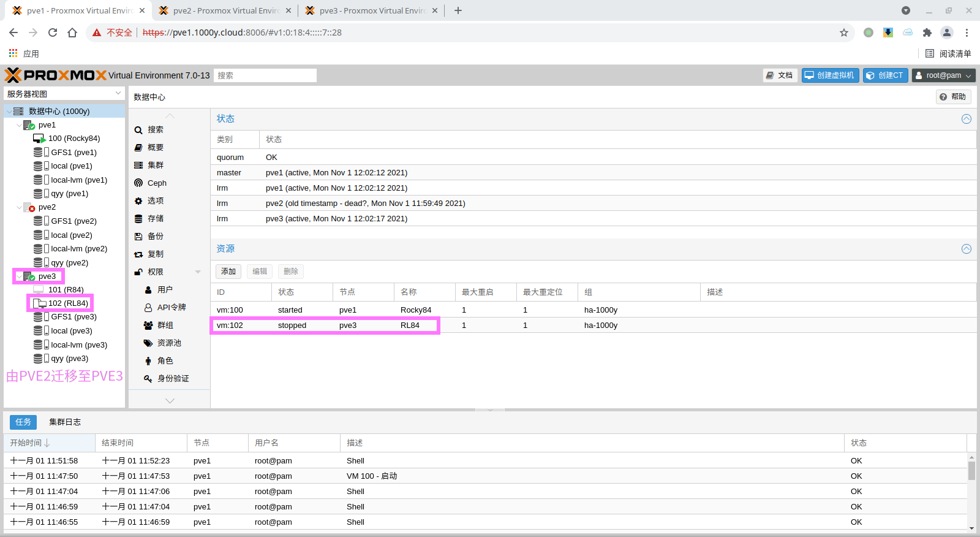Click the bookmark star icon in the address bar
Image resolution: width=980 pixels, height=537 pixels.
pyautogui.click(x=844, y=32)
